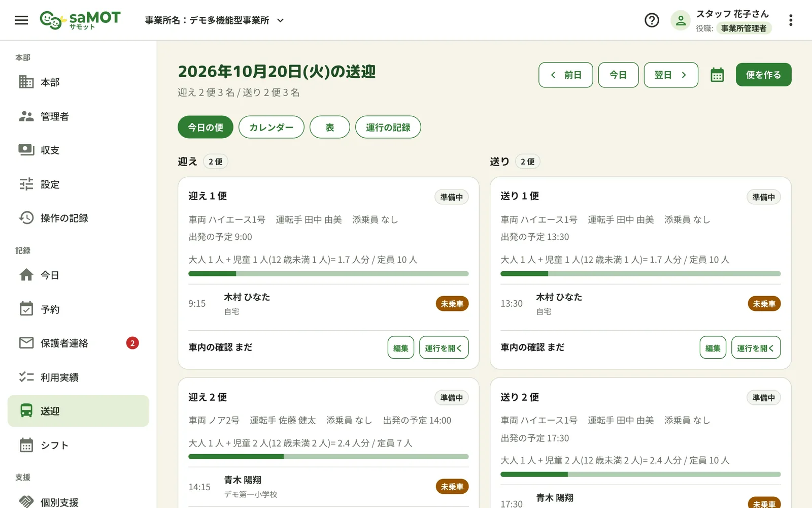This screenshot has width=812, height=508.
Task: Switch to 表 tab
Action: tap(330, 127)
